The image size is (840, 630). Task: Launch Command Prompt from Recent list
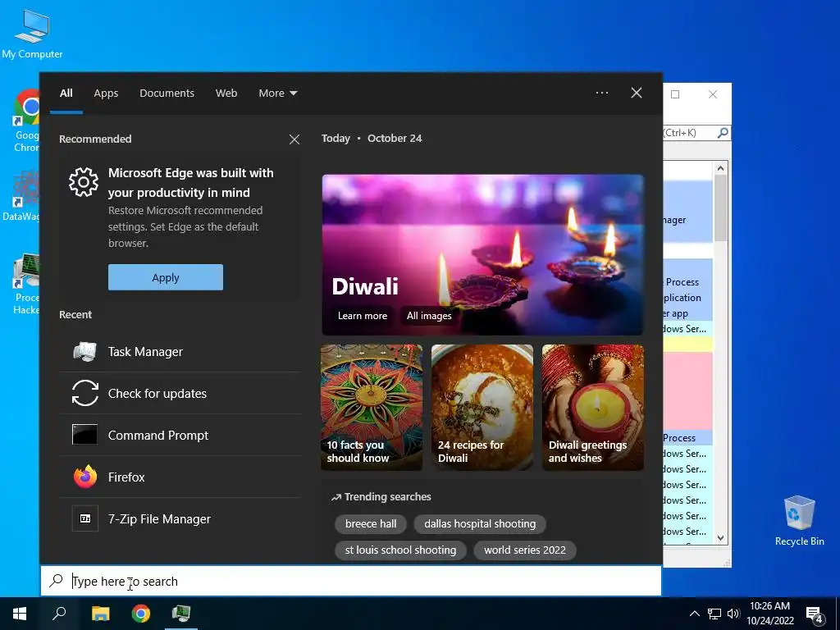point(180,435)
